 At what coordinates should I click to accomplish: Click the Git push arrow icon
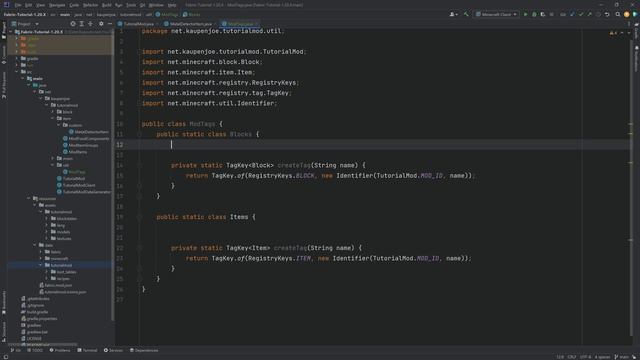click(x=589, y=14)
